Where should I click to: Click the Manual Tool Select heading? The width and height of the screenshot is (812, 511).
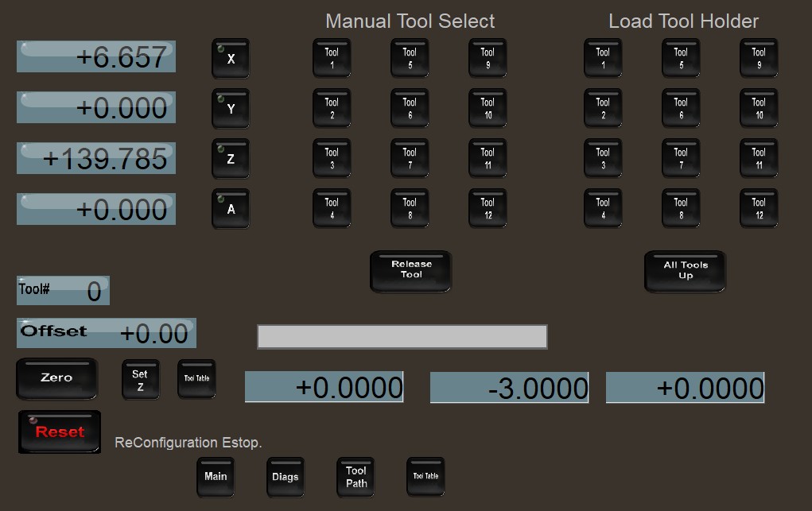click(x=410, y=21)
